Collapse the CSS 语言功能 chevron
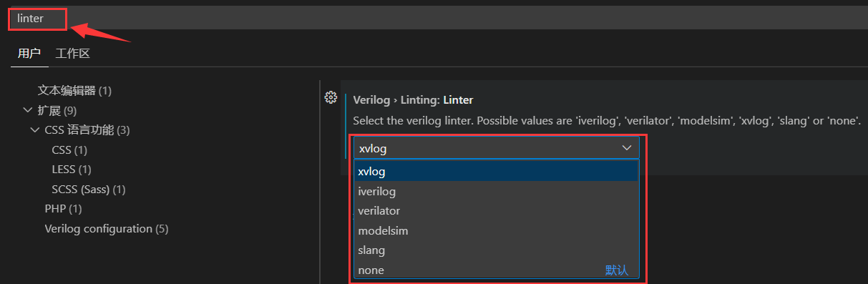The image size is (868, 284). pos(35,130)
